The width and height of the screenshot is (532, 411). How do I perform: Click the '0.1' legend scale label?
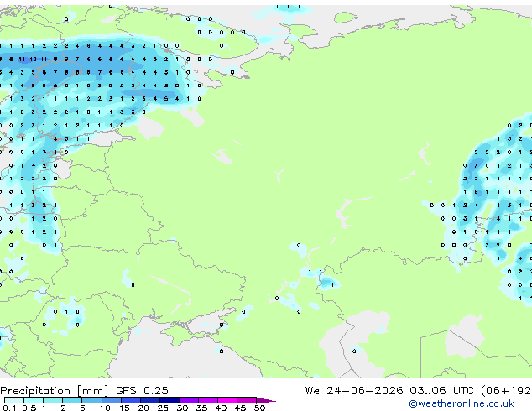(x=9, y=408)
